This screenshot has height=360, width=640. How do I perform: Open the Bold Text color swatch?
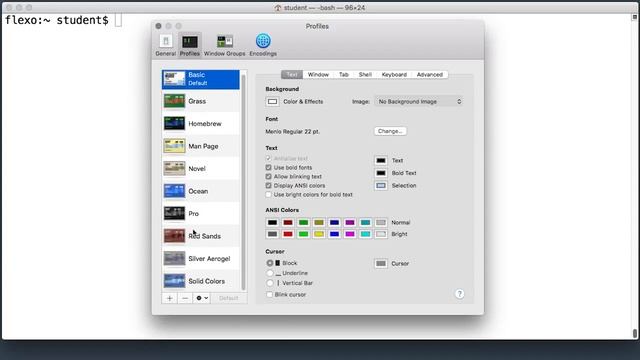coord(381,173)
